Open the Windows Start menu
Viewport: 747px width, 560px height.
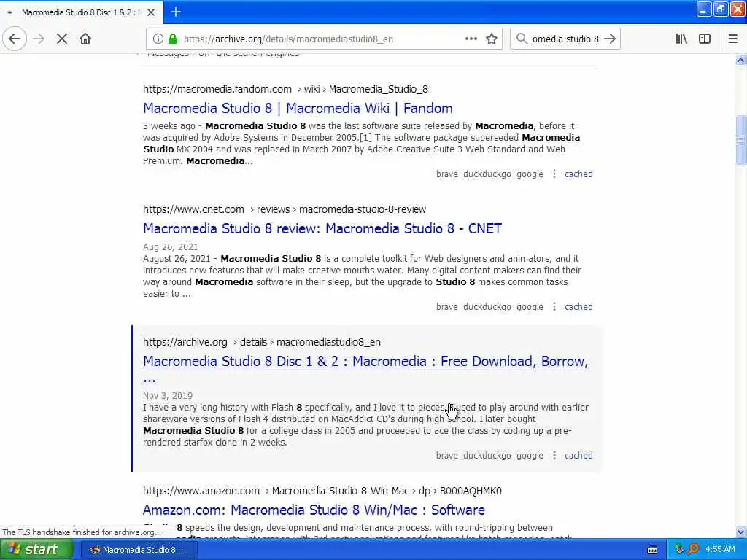36,550
